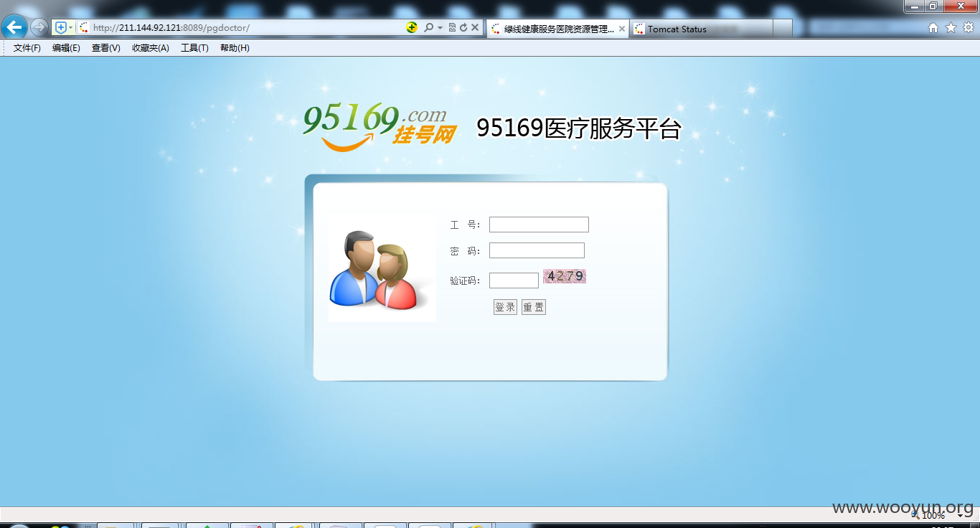Expand the search dropdown arrow beside magnifier

point(440,28)
